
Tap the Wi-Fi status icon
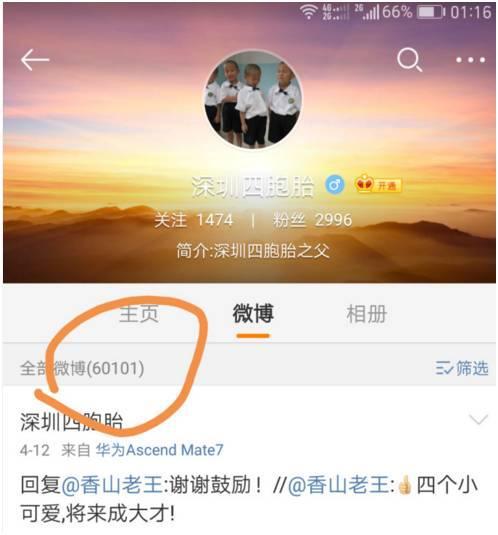click(x=308, y=12)
